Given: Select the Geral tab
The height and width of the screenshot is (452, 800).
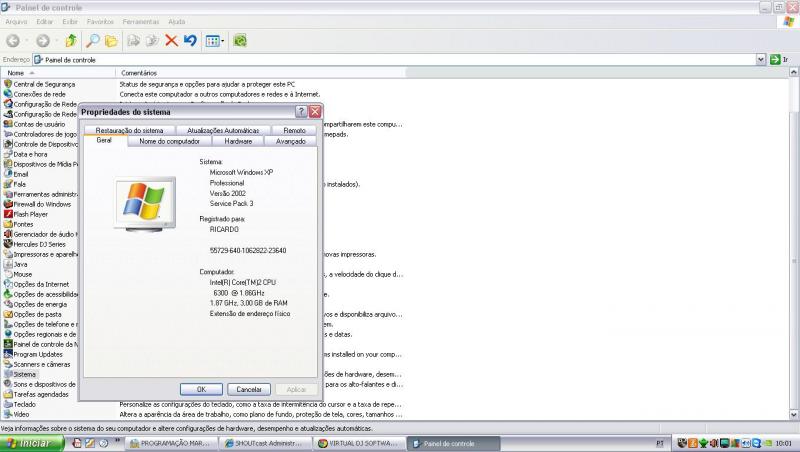Looking at the screenshot, I should click(x=104, y=140).
